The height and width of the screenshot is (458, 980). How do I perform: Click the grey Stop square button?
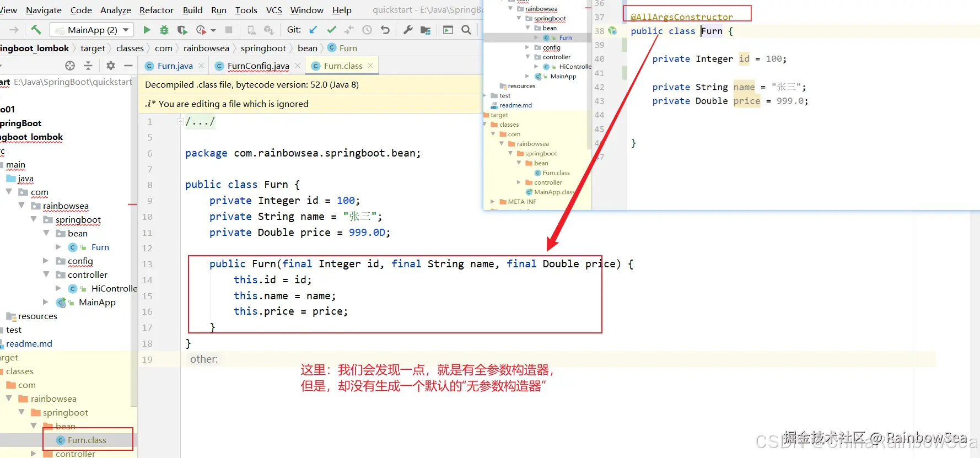pos(229,30)
